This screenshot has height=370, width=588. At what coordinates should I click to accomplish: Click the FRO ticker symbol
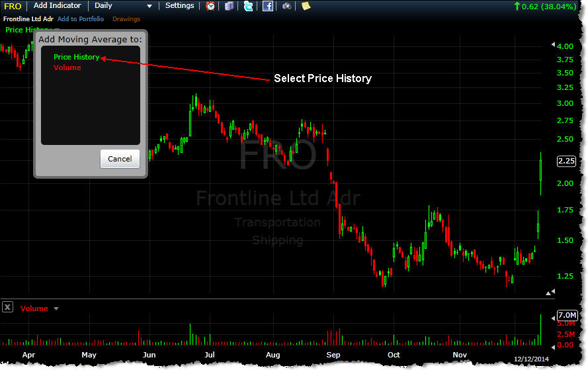click(x=13, y=7)
